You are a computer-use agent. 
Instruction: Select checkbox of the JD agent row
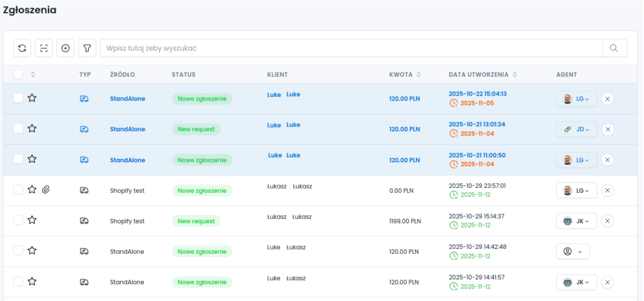click(x=18, y=129)
